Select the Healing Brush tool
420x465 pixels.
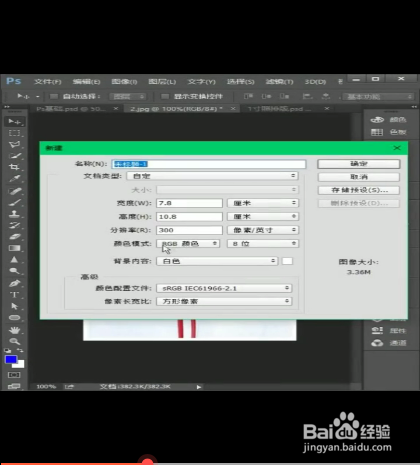click(x=14, y=191)
